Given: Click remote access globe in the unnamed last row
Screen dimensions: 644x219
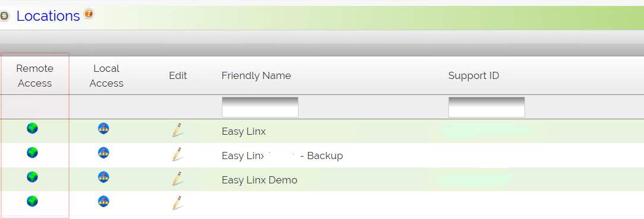Looking at the screenshot, I should coord(33,201).
